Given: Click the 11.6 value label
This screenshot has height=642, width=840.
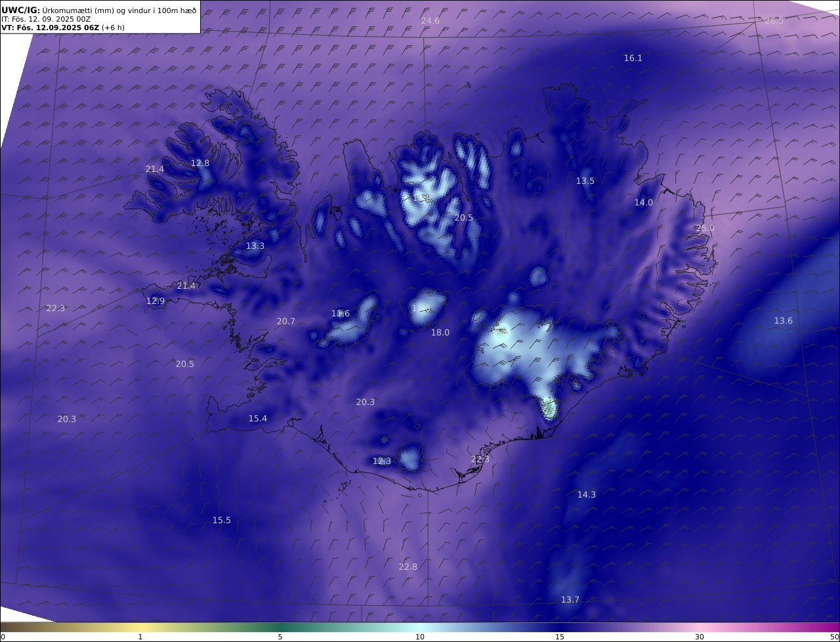Looking at the screenshot, I should coord(341,314).
